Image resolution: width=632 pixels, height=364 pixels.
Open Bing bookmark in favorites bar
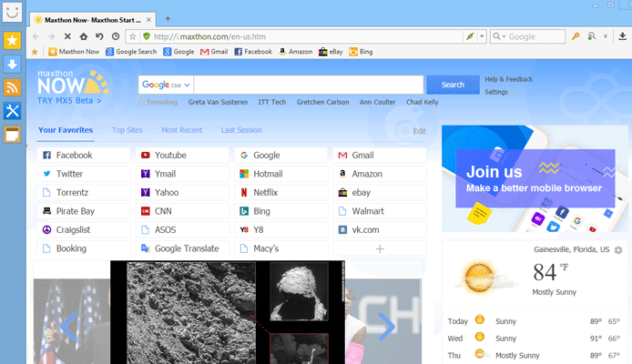[362, 52]
